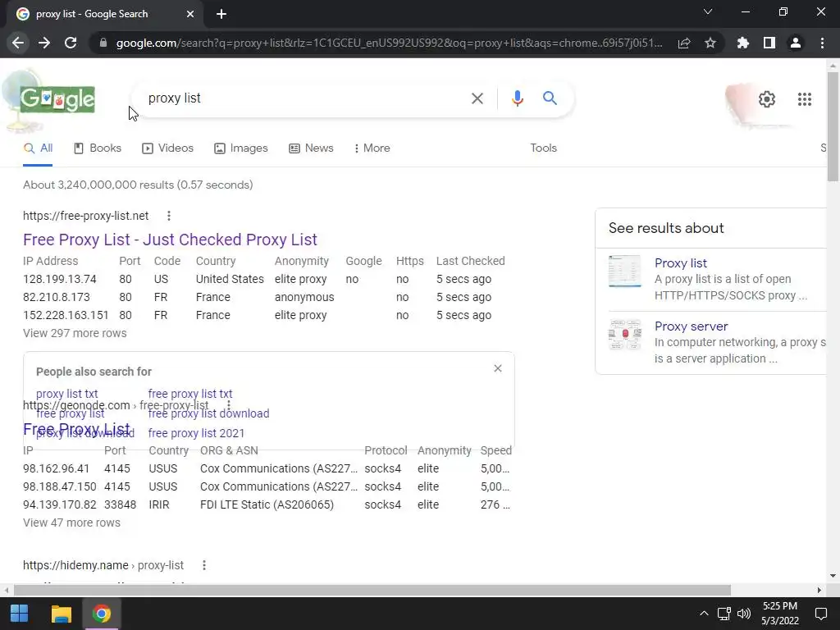Open Google apps grid
Screen dimensions: 840x630
804,99
